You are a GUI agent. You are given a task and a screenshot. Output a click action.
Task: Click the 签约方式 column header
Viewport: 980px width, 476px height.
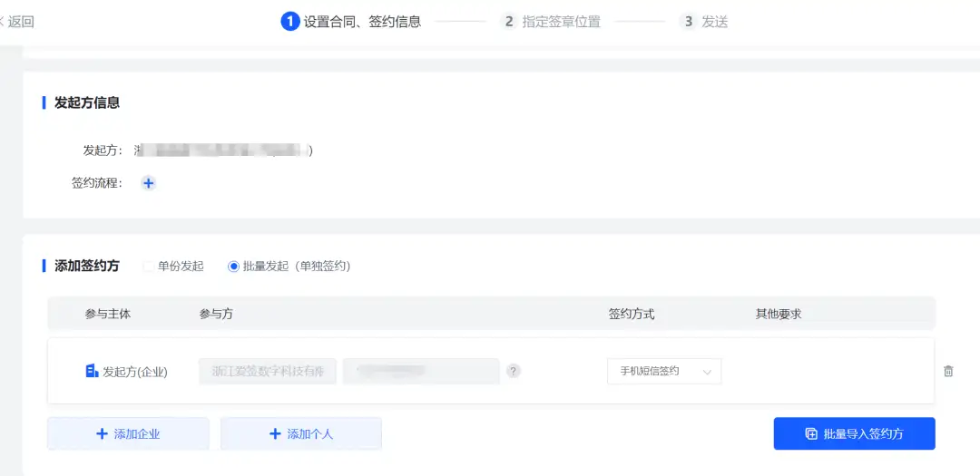[x=632, y=315]
